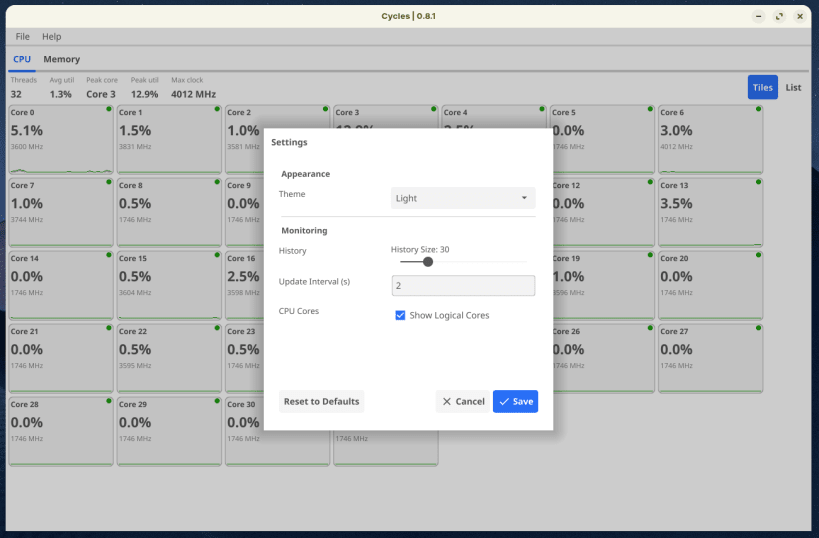
Task: Click the green status dot on Core 22
Action: [x=217, y=328]
